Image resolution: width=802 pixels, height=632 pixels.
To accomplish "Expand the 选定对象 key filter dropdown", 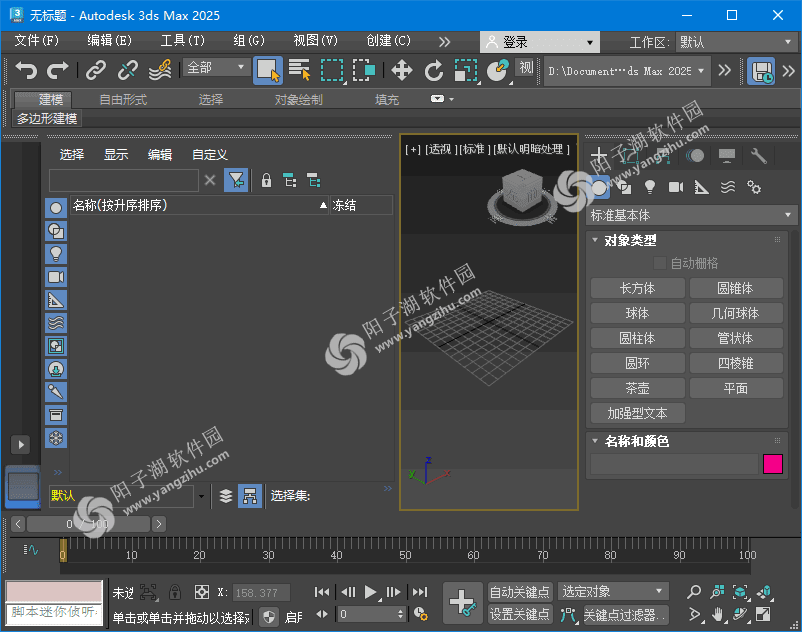I will 660,591.
